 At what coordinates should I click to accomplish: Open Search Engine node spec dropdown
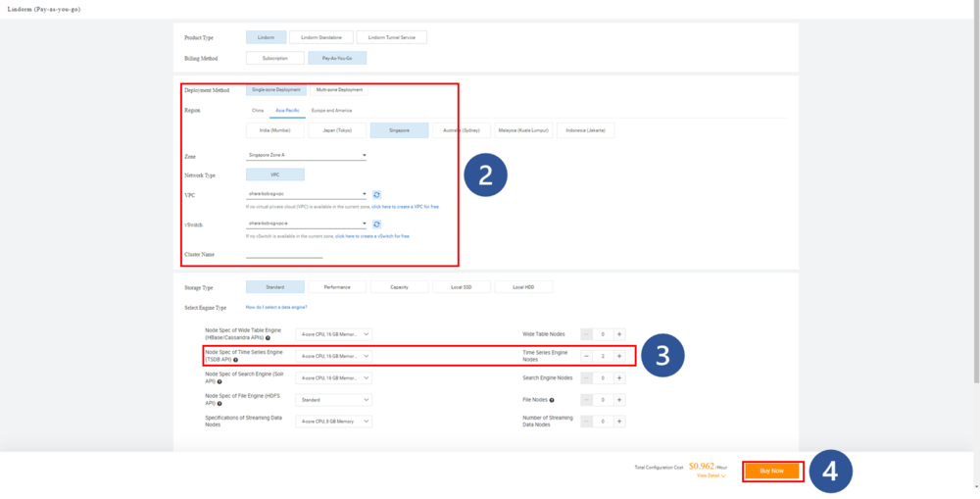pos(334,377)
